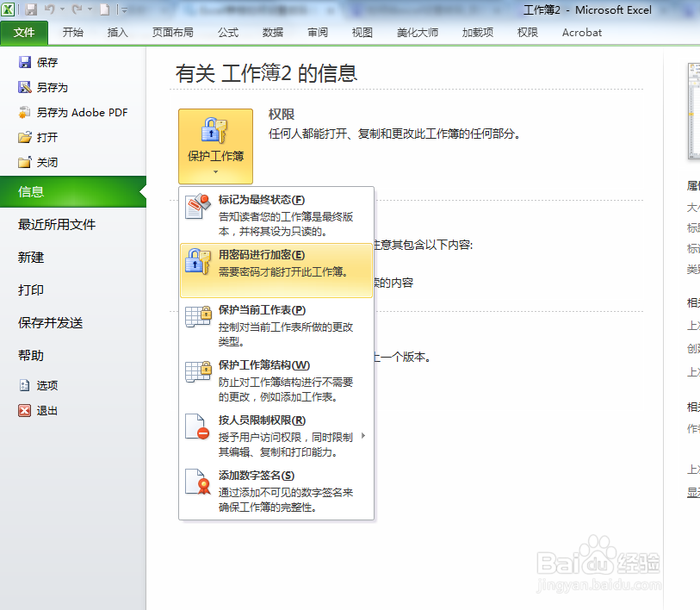Click the 标记为最终状态 icon
The width and height of the screenshot is (700, 610).
[198, 206]
